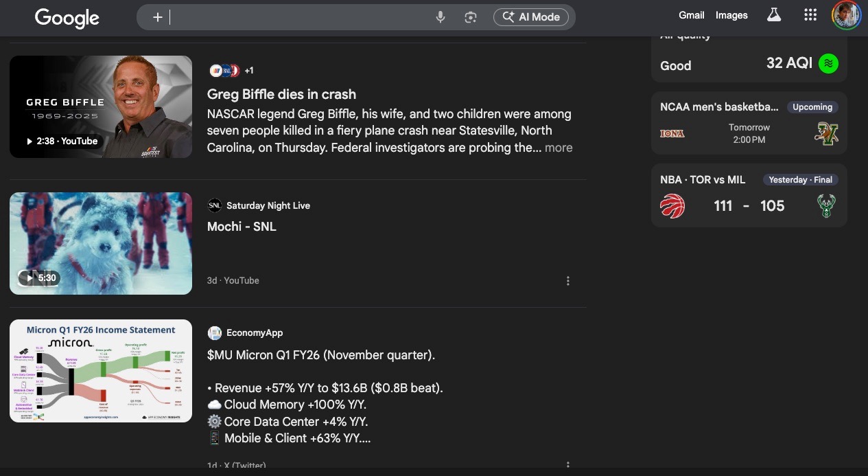Image resolution: width=868 pixels, height=476 pixels.
Task: Click the Google logo
Action: (67, 18)
